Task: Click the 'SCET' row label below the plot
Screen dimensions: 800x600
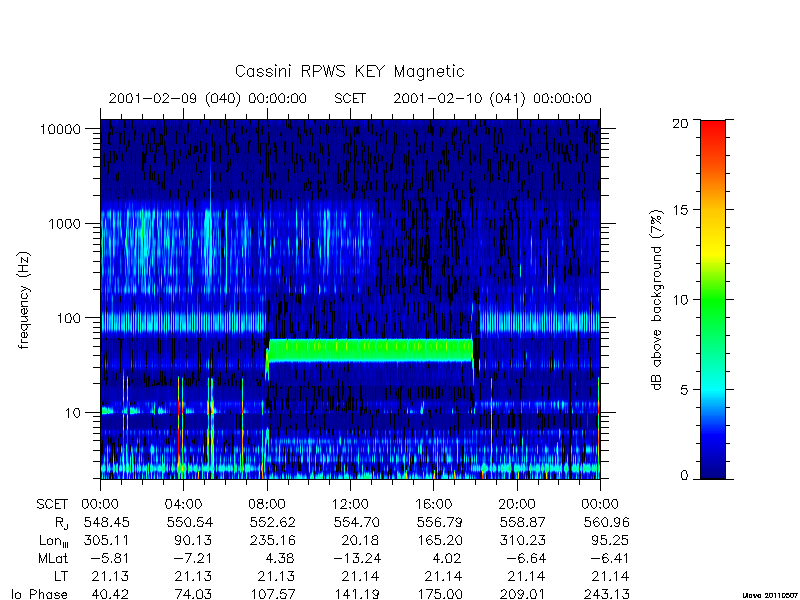Action: (x=52, y=504)
